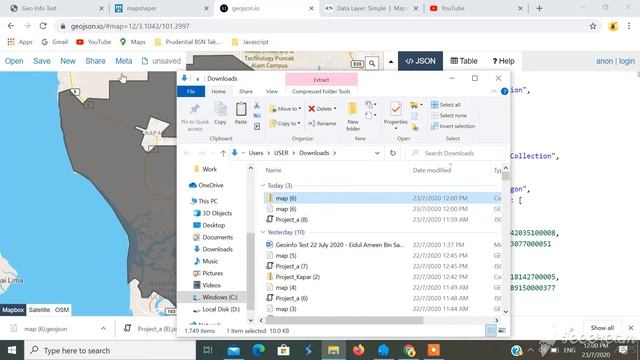Click the Pin to Quick access icon
Image resolution: width=640 pixels, height=360 pixels.
coord(195,109)
